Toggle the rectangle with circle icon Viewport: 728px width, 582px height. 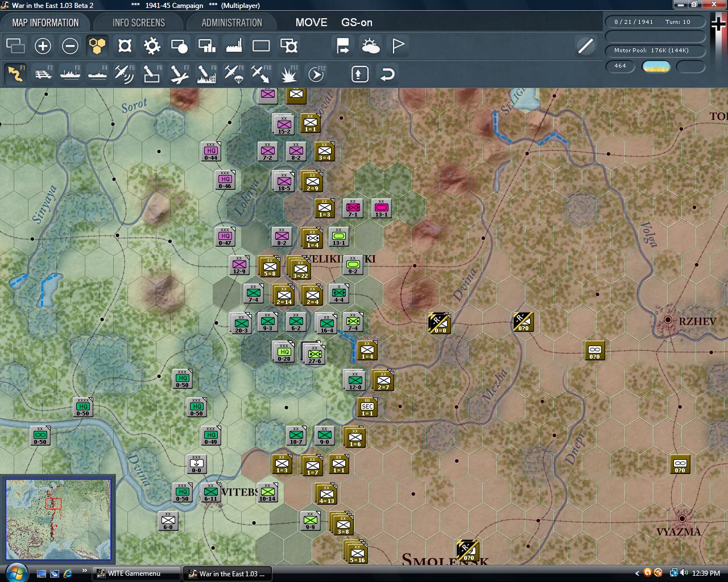click(x=179, y=46)
